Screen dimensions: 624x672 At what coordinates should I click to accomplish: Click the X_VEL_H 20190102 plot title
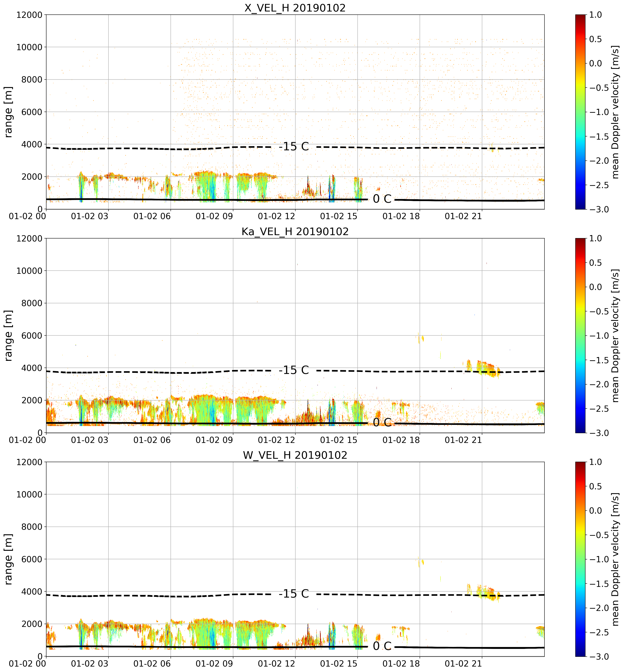click(295, 8)
